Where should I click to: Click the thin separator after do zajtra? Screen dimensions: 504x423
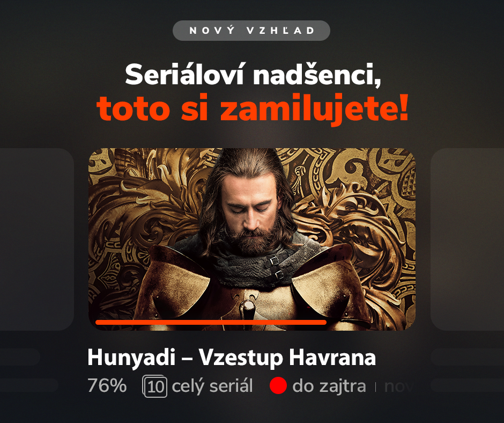pos(375,387)
